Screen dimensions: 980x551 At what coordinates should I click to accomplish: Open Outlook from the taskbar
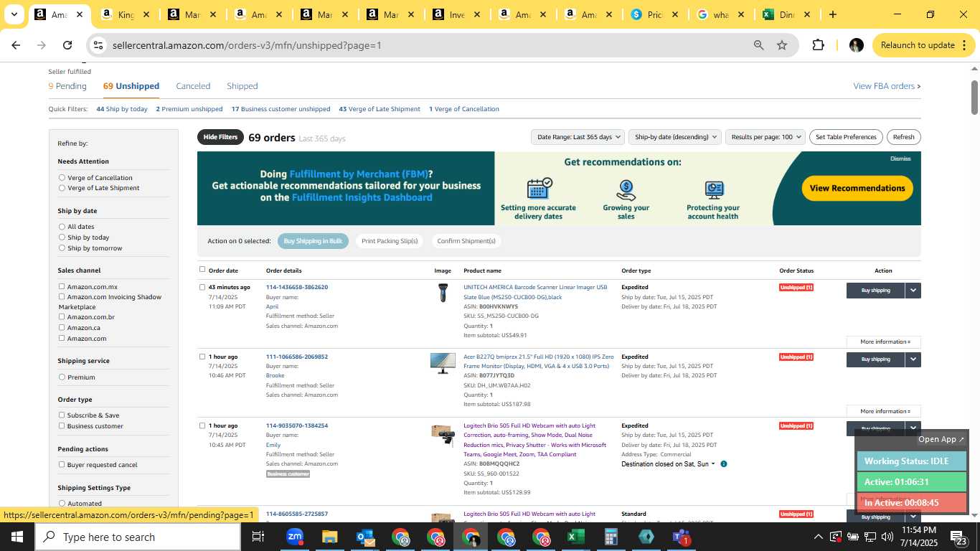tap(365, 537)
